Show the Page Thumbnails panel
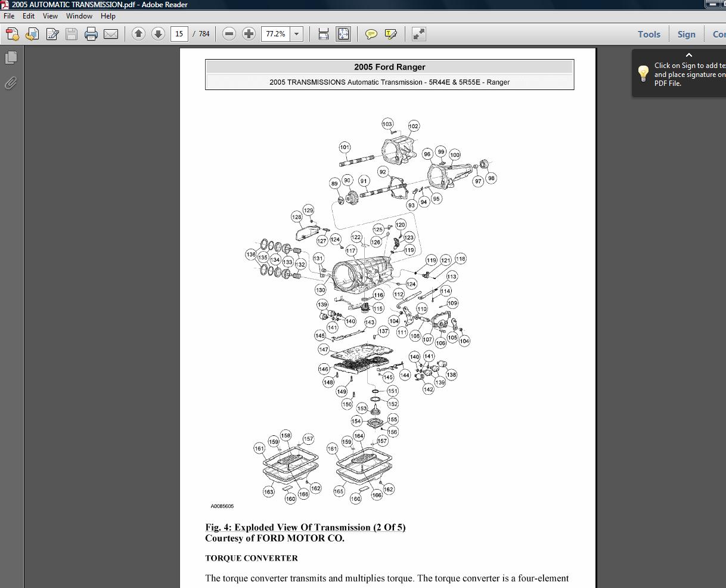The width and height of the screenshot is (726, 588). (x=11, y=58)
